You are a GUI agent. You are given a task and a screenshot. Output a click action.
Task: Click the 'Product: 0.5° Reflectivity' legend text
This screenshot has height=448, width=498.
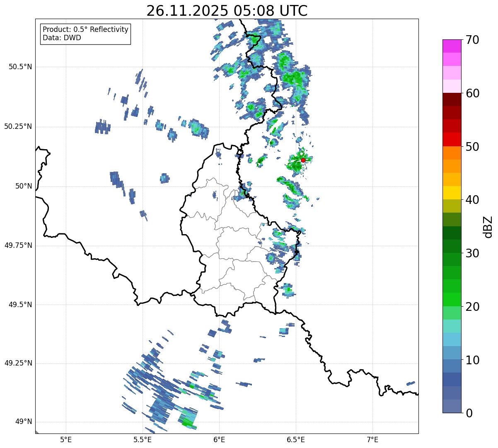[85, 30]
